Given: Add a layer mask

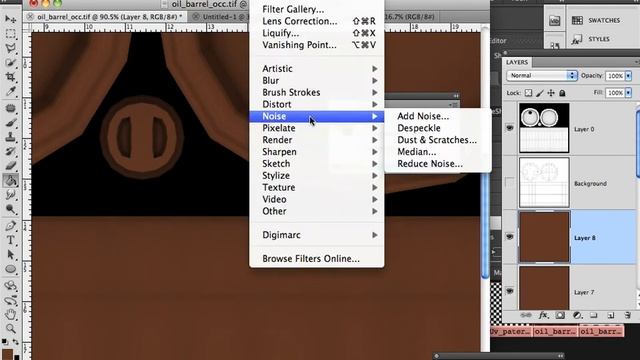Looking at the screenshot, I should [x=560, y=316].
